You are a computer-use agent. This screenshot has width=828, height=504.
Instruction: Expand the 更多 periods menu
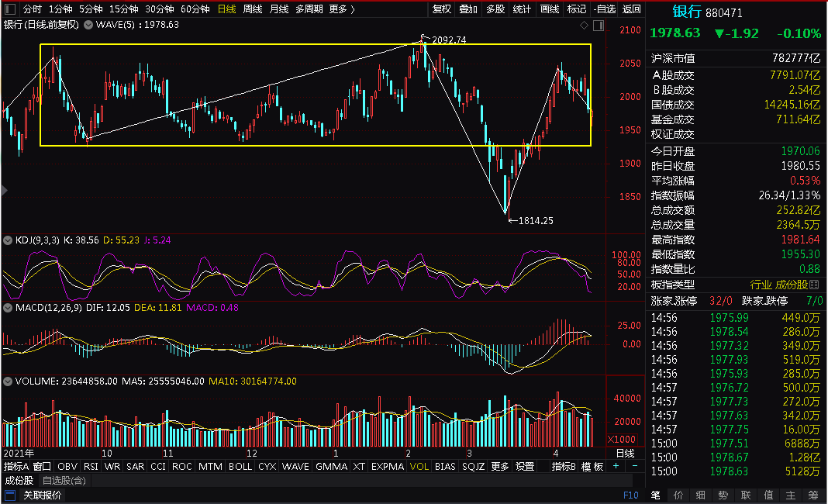point(342,9)
